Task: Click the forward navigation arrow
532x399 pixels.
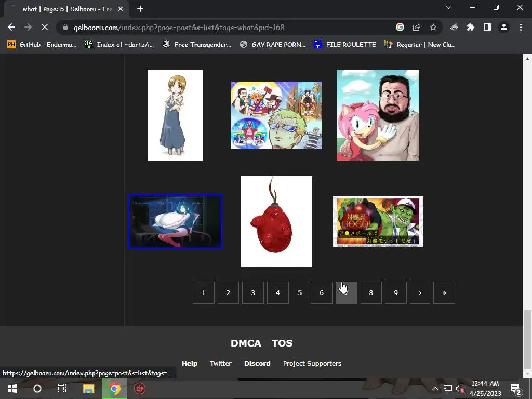Action: pyautogui.click(x=28, y=27)
